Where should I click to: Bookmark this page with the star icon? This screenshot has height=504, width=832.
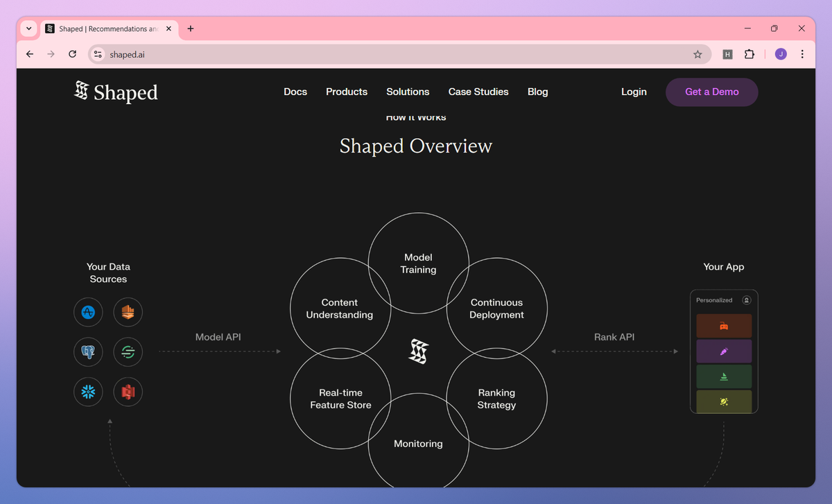click(x=697, y=54)
